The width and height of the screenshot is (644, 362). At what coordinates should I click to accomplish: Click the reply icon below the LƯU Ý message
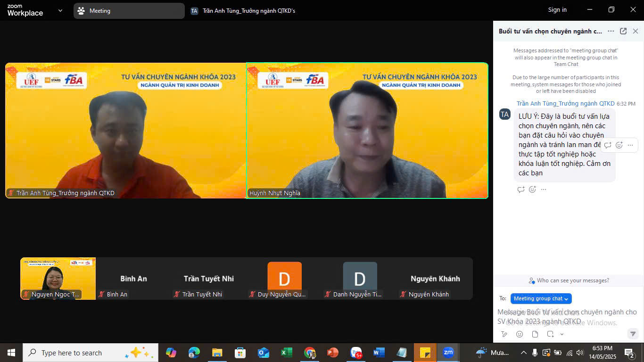click(x=521, y=189)
